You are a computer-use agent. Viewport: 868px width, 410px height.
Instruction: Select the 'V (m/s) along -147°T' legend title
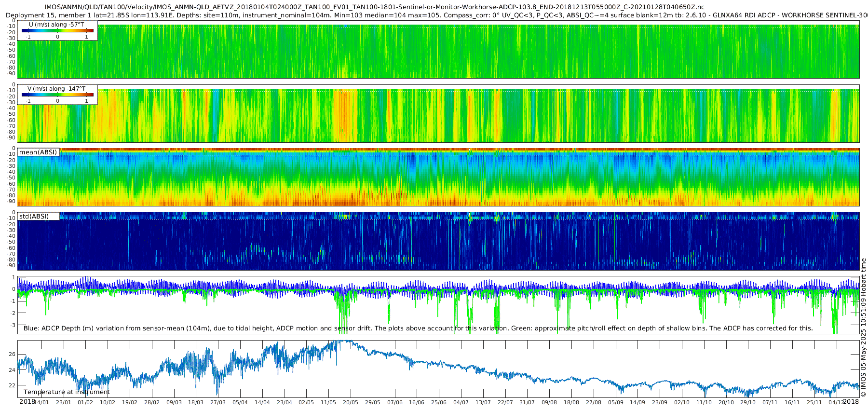pyautogui.click(x=56, y=88)
